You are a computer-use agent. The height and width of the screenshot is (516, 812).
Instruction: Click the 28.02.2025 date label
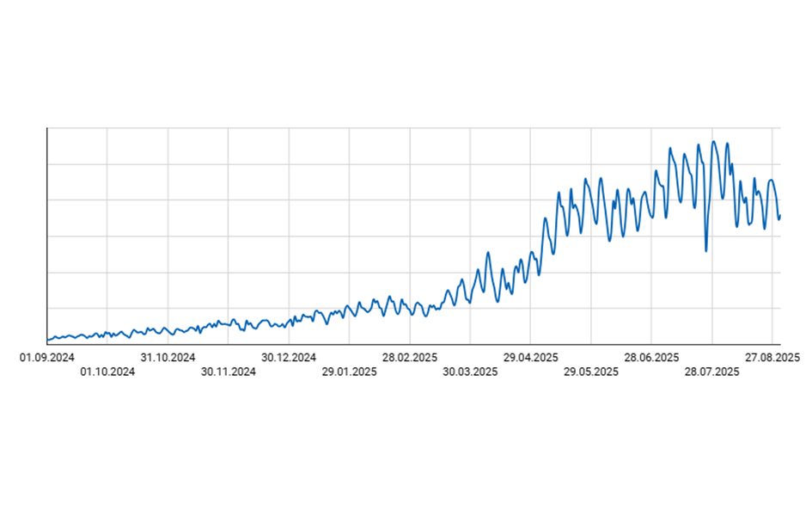tap(410, 357)
